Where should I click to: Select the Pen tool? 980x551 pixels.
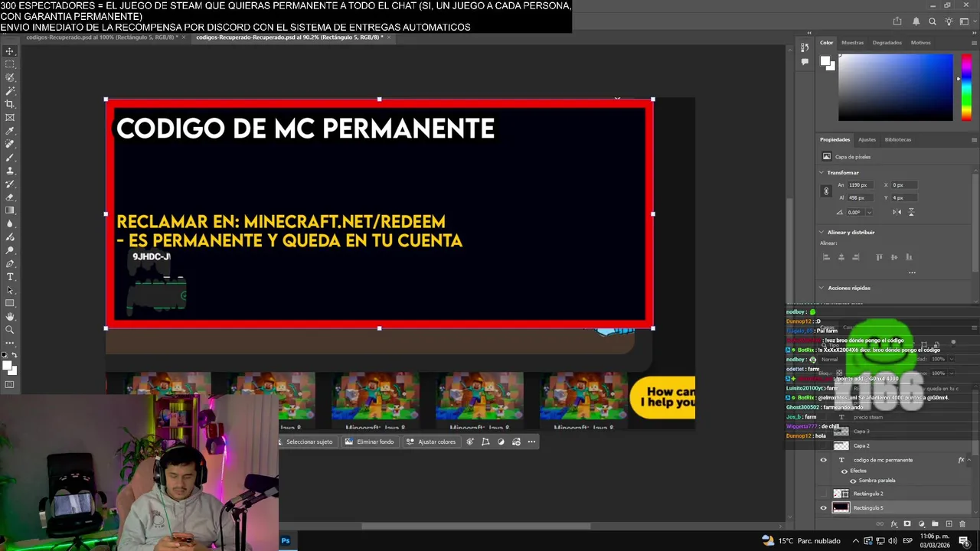pyautogui.click(x=10, y=263)
